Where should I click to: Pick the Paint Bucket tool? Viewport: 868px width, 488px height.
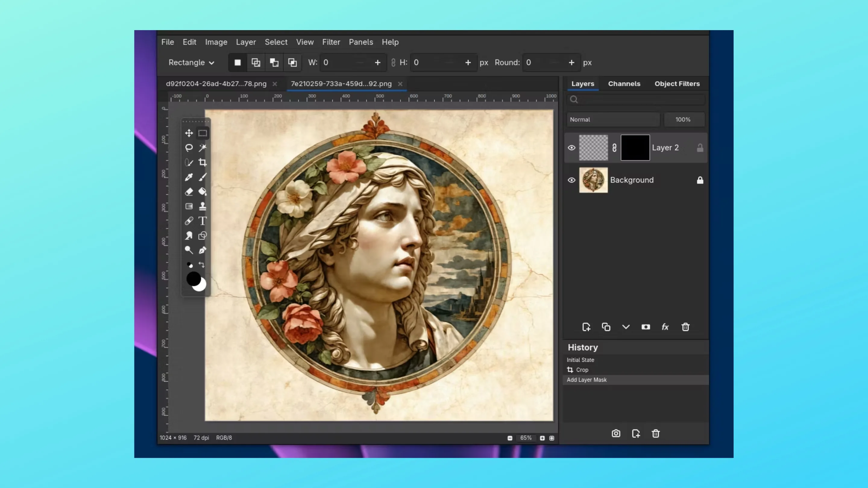click(x=203, y=192)
